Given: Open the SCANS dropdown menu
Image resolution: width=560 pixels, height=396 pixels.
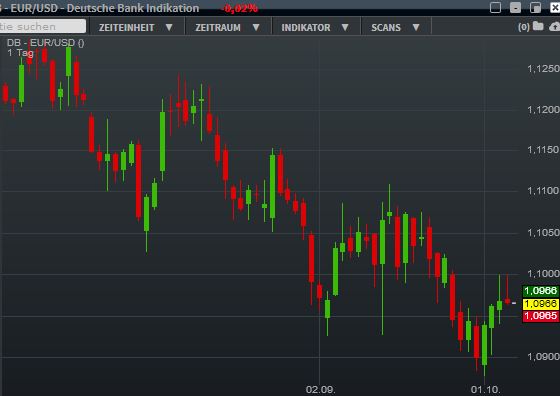Looking at the screenshot, I should [396, 27].
